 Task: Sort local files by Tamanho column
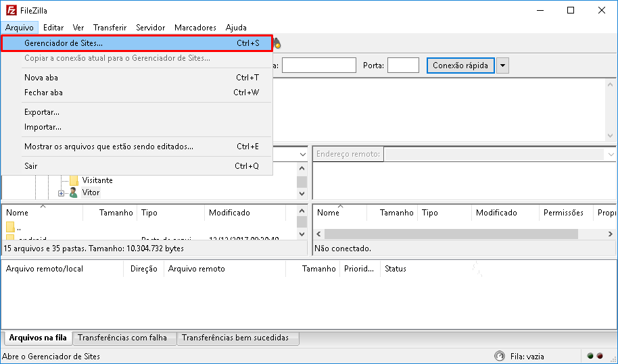point(110,213)
